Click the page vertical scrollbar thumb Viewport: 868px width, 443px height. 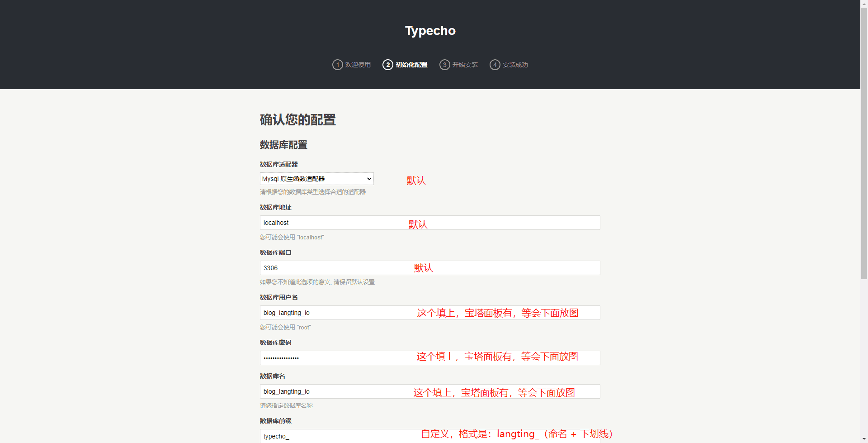(x=864, y=143)
